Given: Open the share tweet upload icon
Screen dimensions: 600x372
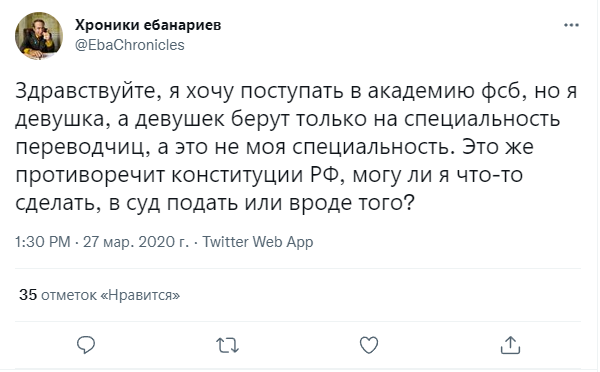Looking at the screenshot, I should tap(510, 344).
